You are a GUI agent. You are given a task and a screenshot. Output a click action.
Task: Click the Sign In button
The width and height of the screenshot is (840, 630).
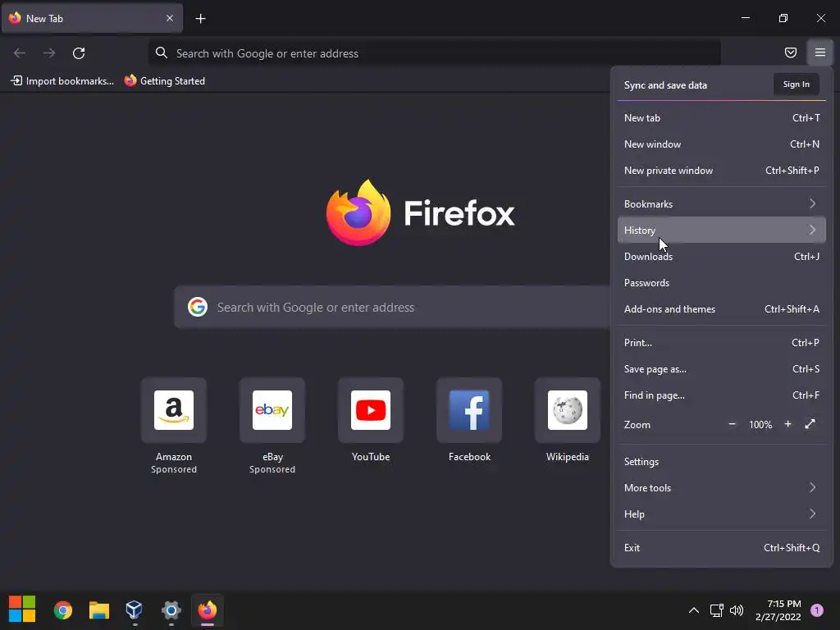click(x=796, y=84)
